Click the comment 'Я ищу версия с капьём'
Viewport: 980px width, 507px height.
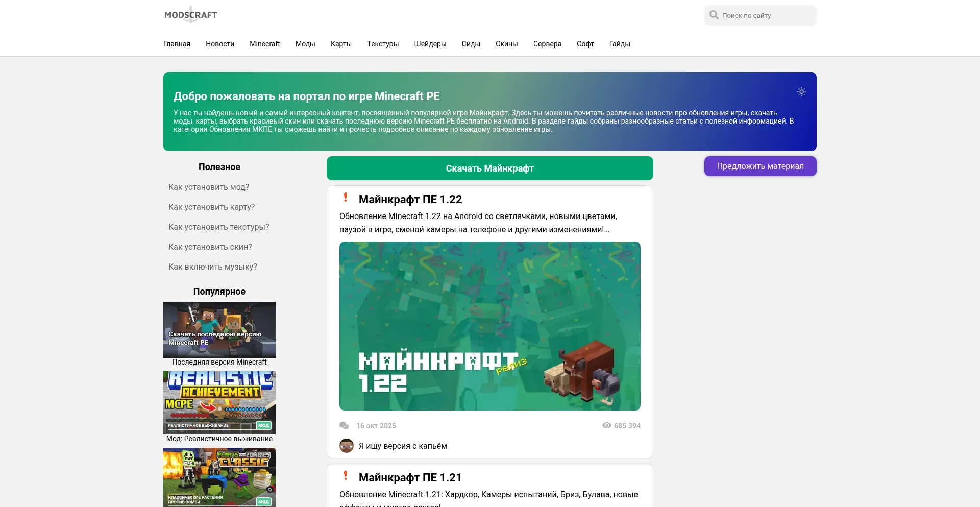click(x=403, y=446)
